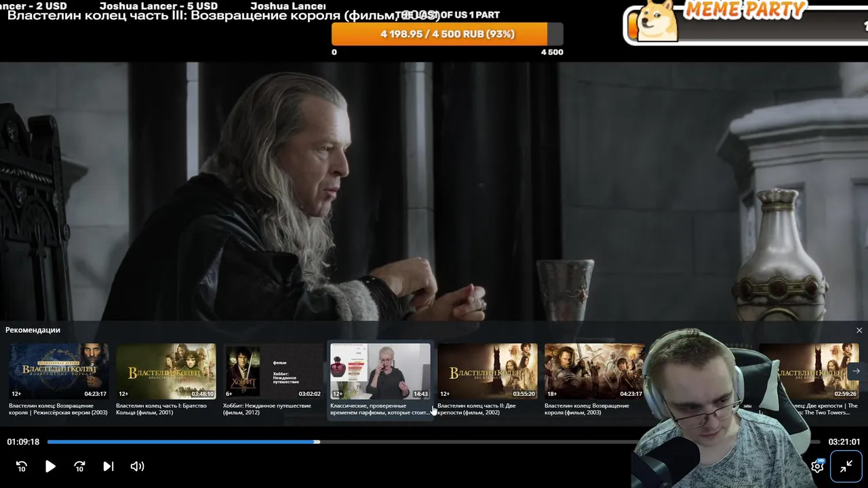
Task: Click the total duration 03:21:01
Action: click(844, 442)
